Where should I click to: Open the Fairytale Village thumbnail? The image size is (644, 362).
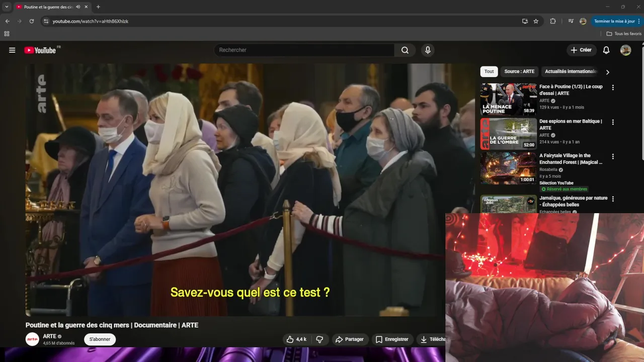pyautogui.click(x=508, y=168)
